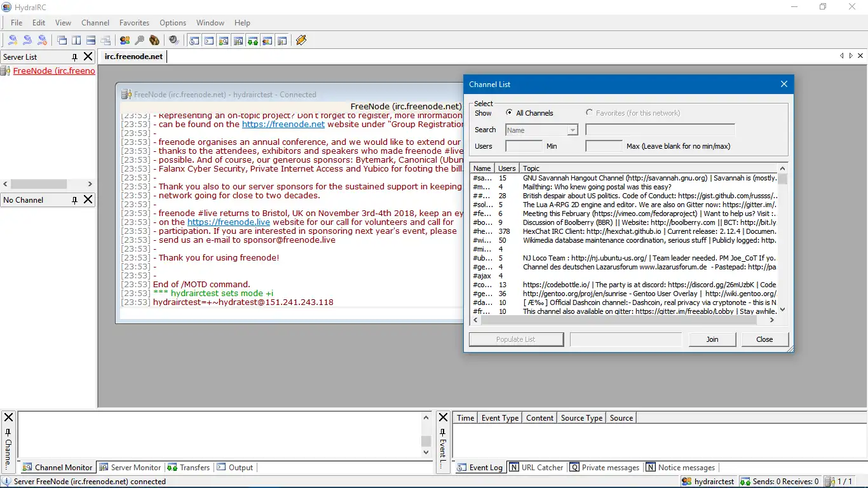The height and width of the screenshot is (488, 868).
Task: Open the View menu
Action: coord(63,22)
